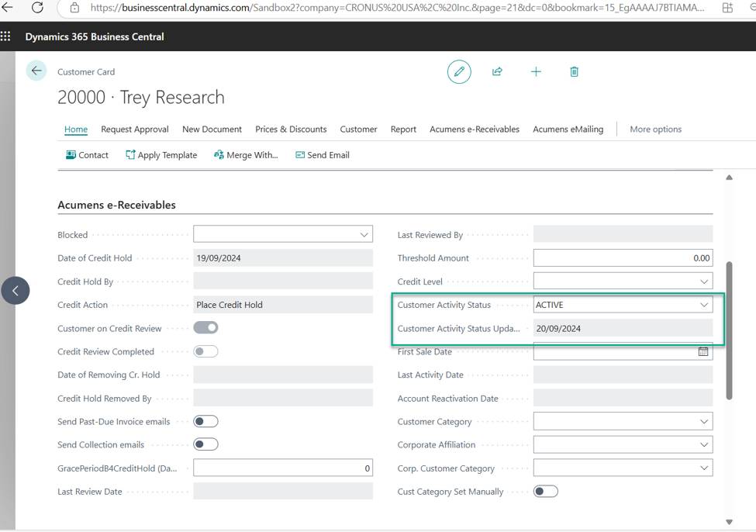Toggle Customer on Credit Review switch
The image size is (756, 532).
206,328
